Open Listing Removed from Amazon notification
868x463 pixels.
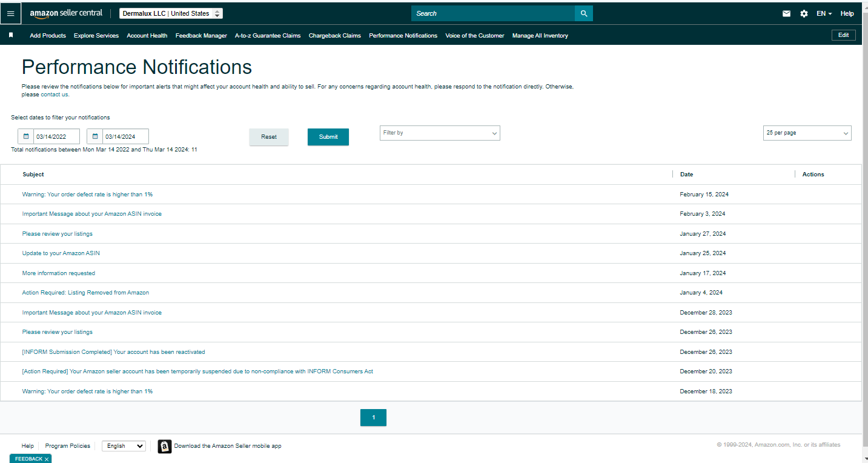[x=85, y=293]
